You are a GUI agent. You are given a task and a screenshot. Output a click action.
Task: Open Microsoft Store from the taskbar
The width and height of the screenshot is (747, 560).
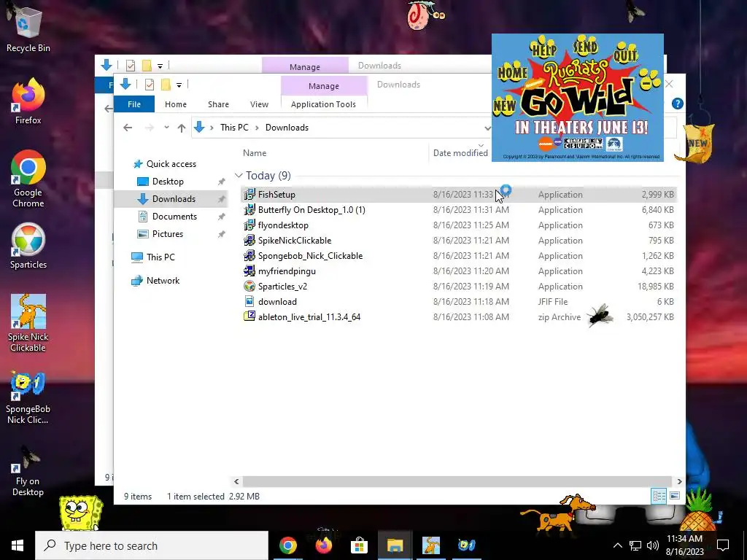[359, 545]
